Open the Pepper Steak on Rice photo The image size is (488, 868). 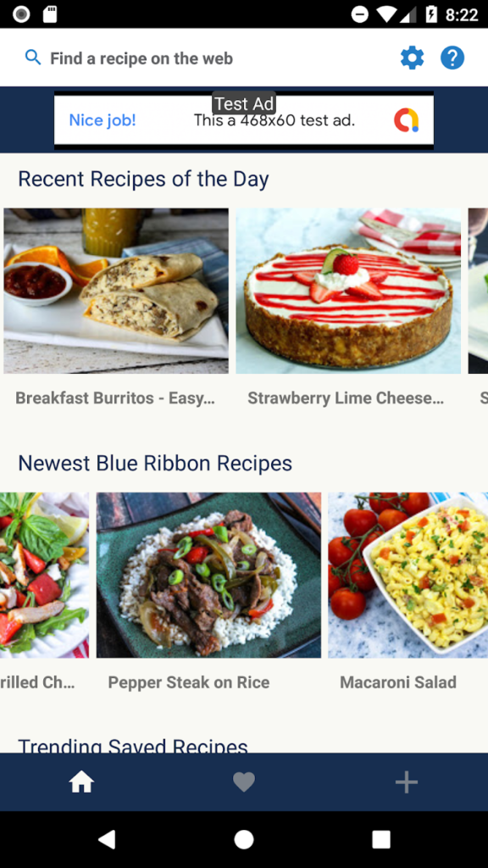coord(208,576)
